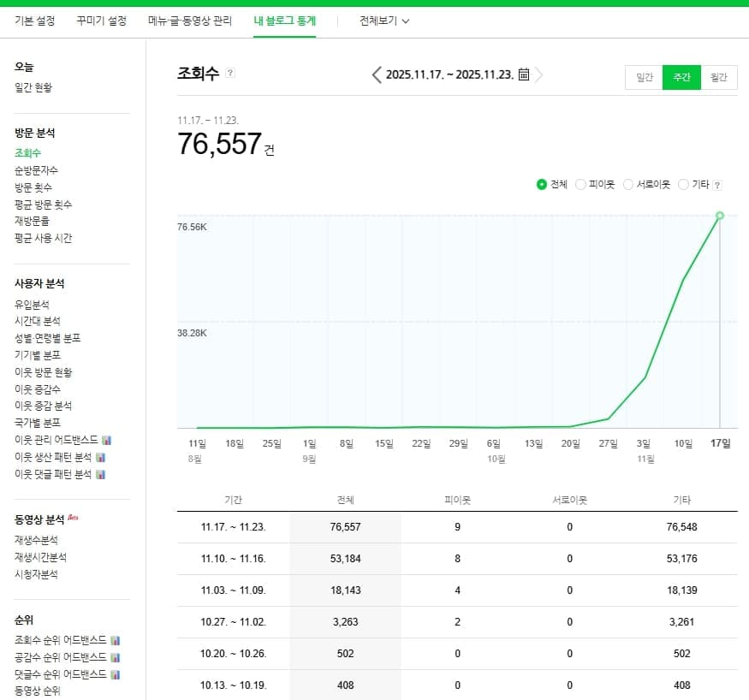Open 조회수 순위 어드밴스드 chart icon
The image size is (749, 700).
115,640
